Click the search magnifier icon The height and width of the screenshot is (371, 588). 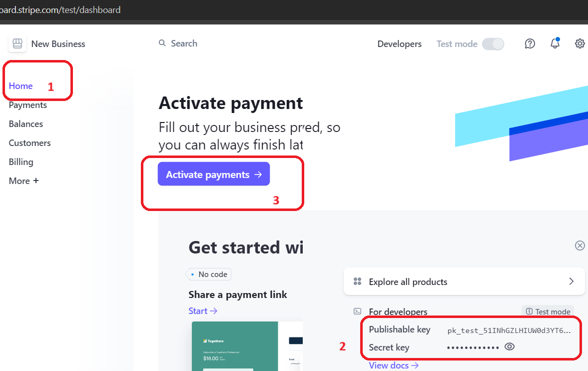[162, 43]
